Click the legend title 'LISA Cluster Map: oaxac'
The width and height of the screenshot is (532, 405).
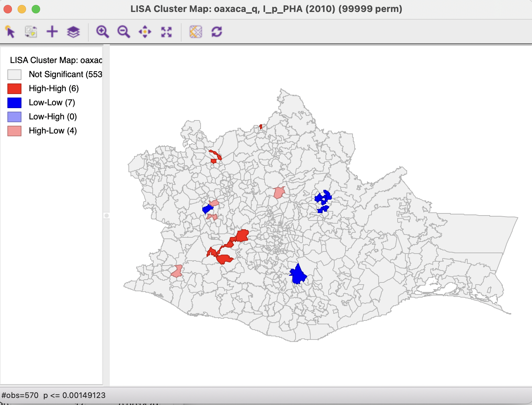point(56,60)
